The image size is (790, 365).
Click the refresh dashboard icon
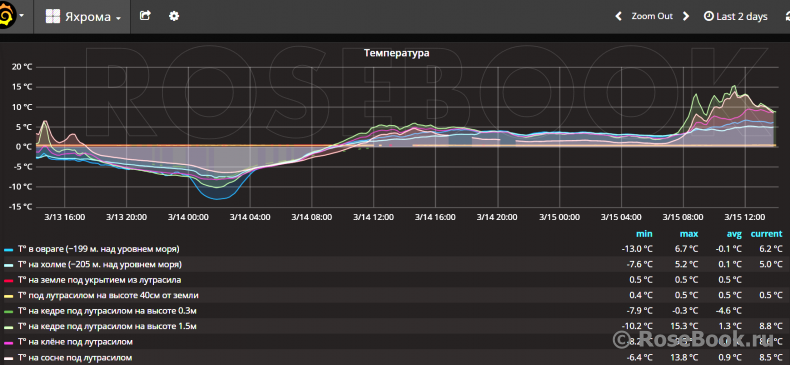click(x=786, y=17)
